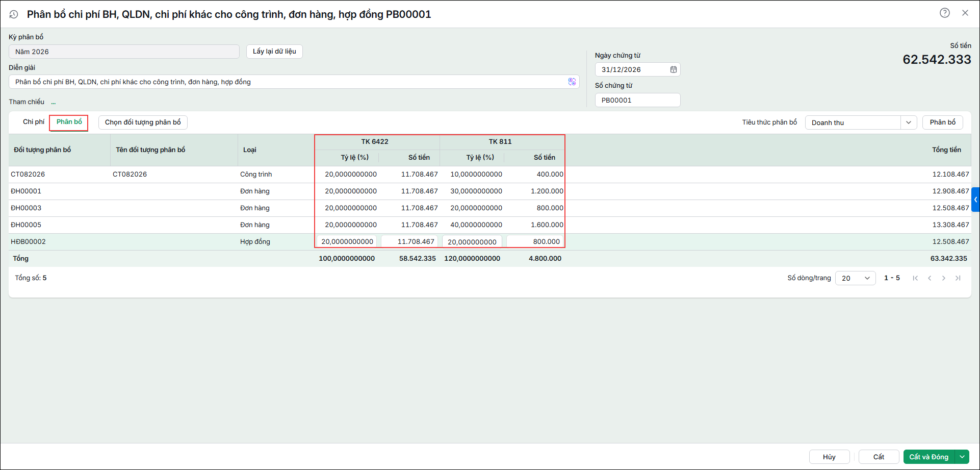Click the Hủy button

[x=829, y=457]
